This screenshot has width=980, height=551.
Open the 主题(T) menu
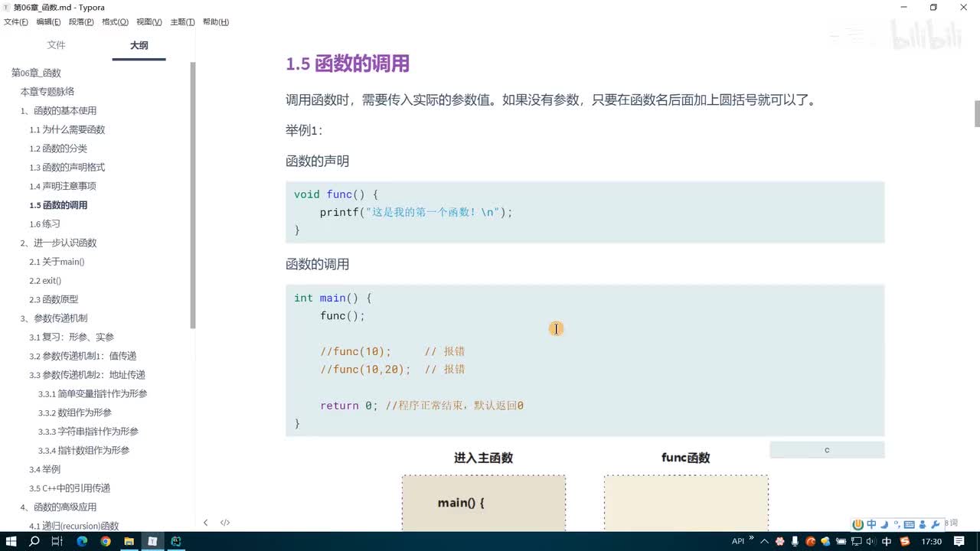[x=182, y=22]
